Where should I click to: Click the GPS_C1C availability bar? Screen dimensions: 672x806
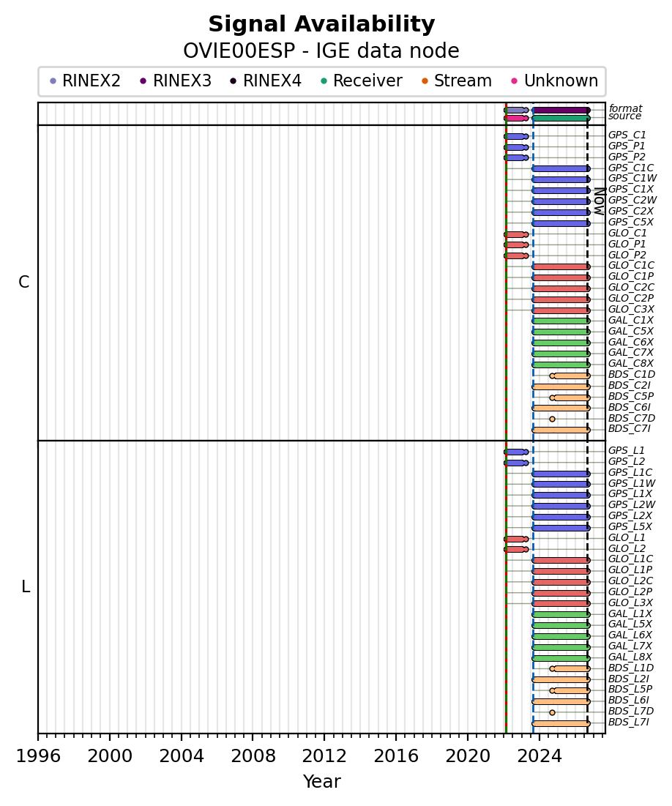click(561, 168)
